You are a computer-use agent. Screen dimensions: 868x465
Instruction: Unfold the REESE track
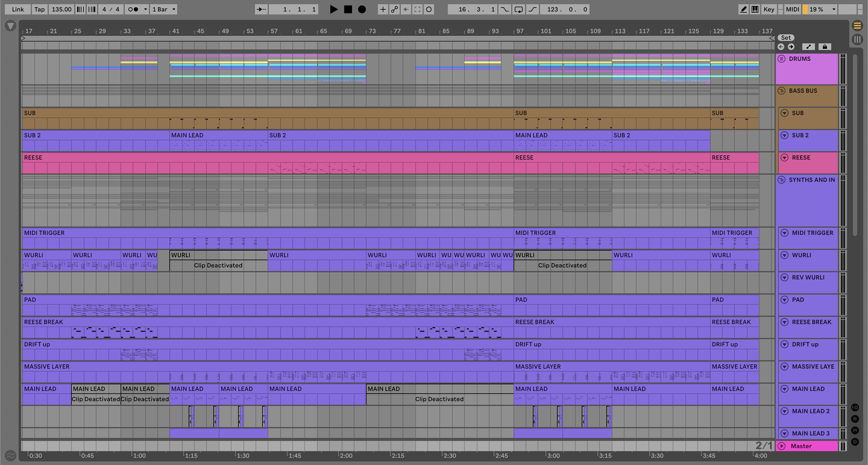point(785,158)
